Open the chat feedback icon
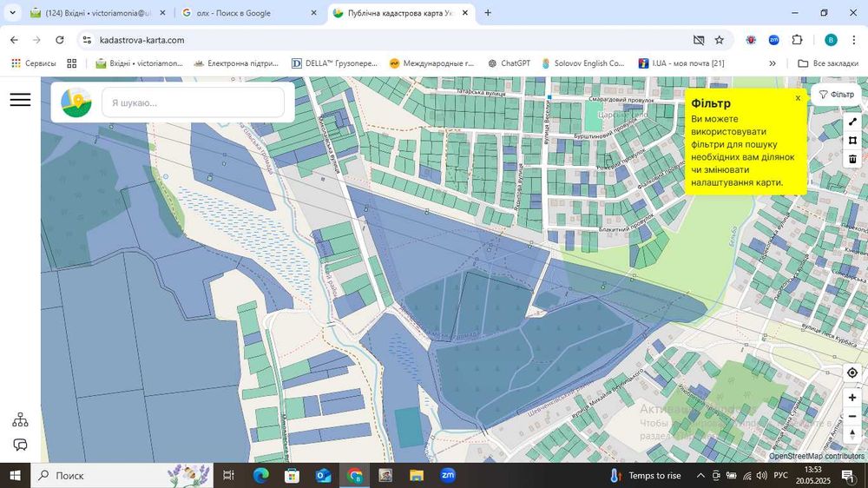This screenshot has height=488, width=868. [x=20, y=445]
